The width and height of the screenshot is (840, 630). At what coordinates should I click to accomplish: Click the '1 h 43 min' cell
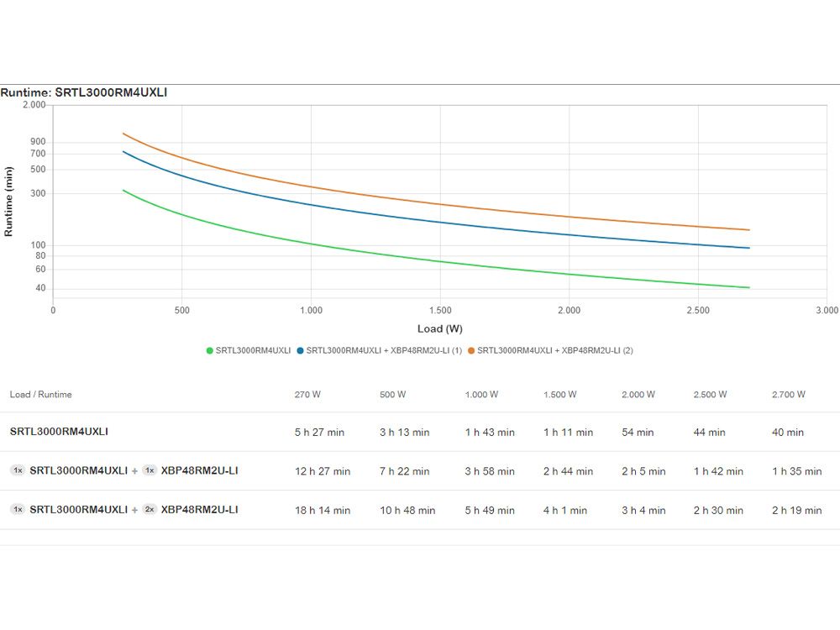(x=490, y=433)
